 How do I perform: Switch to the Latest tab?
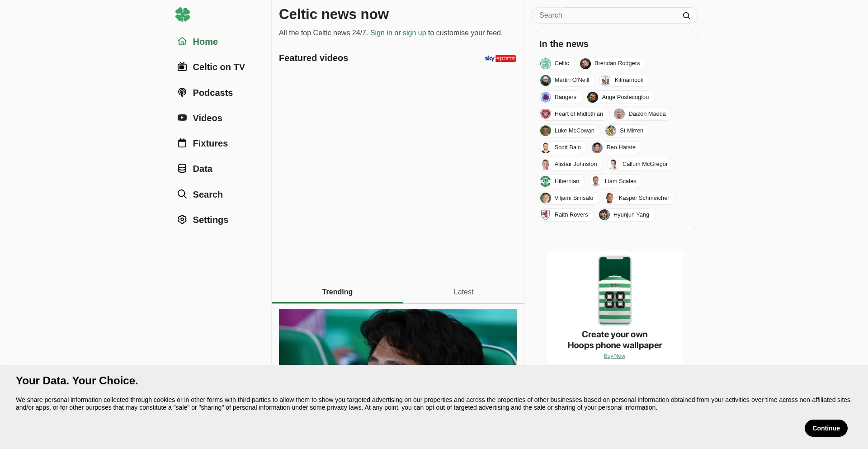[x=463, y=292]
